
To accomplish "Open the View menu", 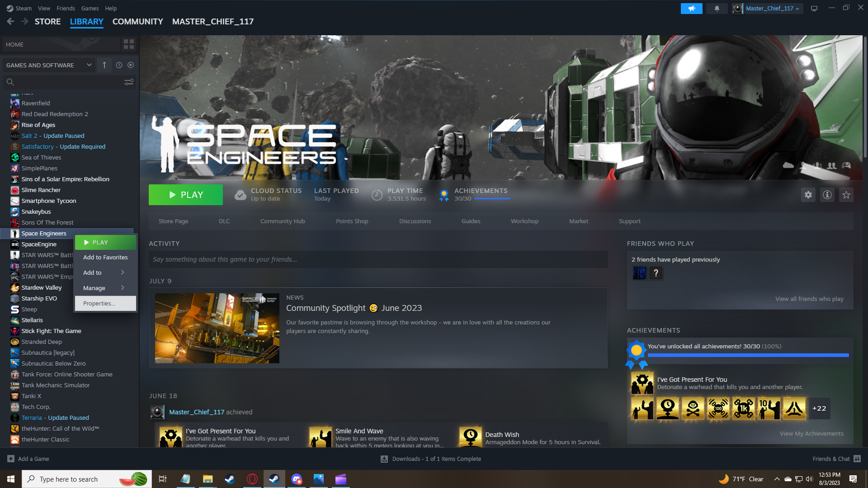I will coord(44,8).
